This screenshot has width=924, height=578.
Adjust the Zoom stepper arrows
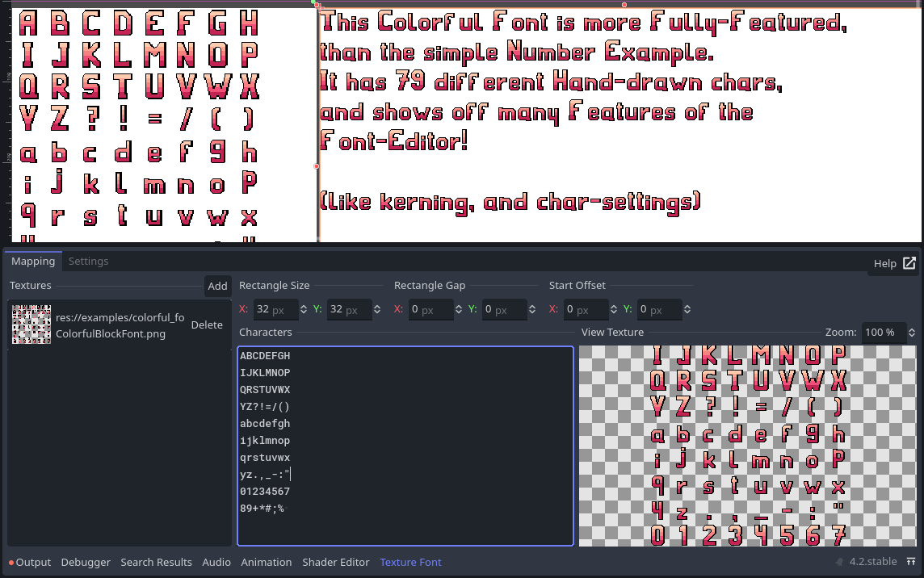(912, 333)
